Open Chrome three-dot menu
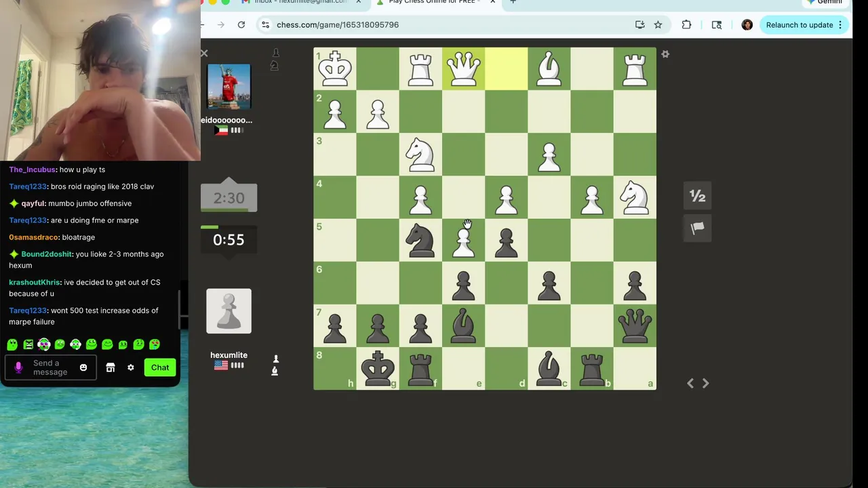868x488 pixels. click(840, 25)
